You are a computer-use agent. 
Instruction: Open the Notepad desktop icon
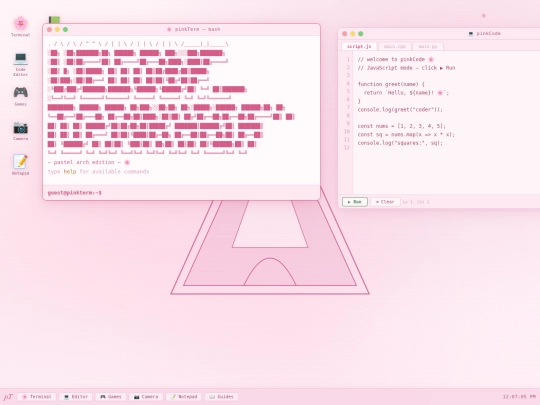tap(20, 165)
